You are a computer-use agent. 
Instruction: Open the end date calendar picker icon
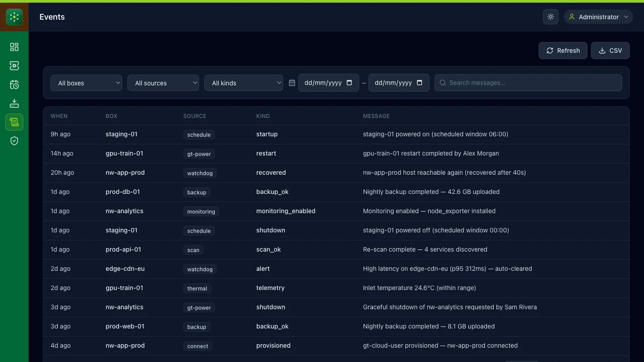point(419,82)
